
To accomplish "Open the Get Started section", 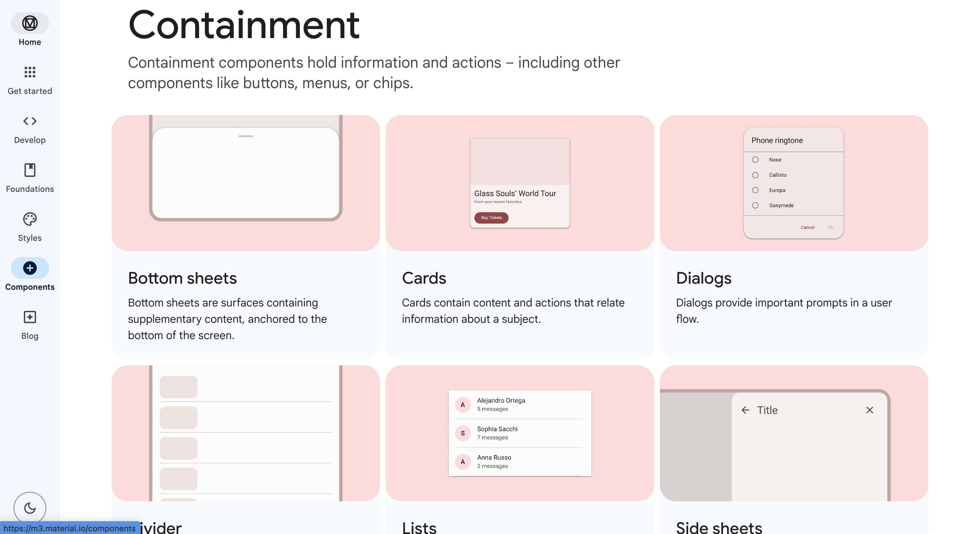I will click(x=30, y=80).
